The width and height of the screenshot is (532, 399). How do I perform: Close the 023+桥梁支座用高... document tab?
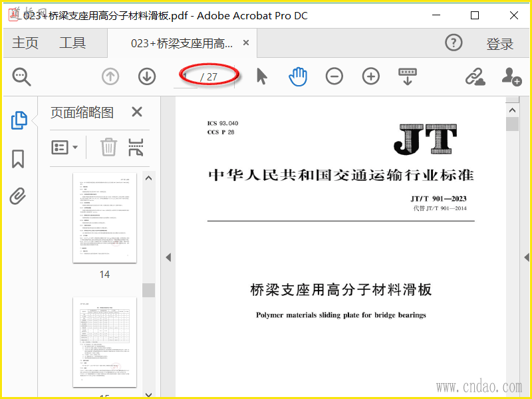246,43
